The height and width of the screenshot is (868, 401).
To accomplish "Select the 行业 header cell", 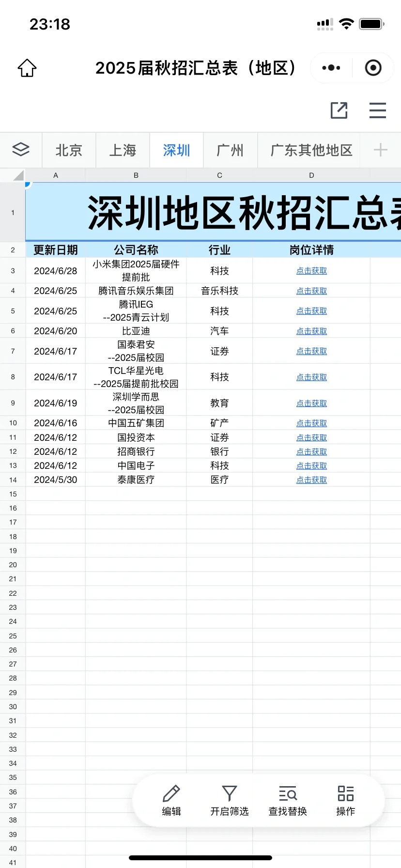I will [x=219, y=250].
